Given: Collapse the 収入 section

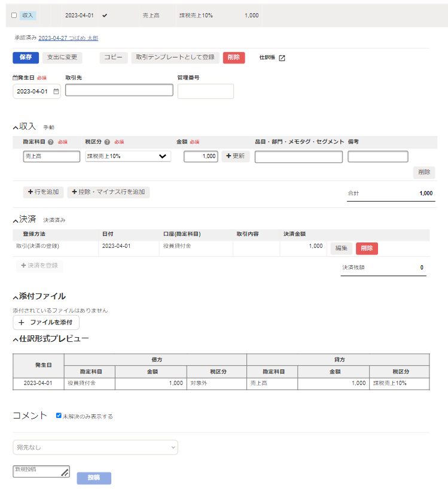Looking at the screenshot, I should tap(16, 127).
